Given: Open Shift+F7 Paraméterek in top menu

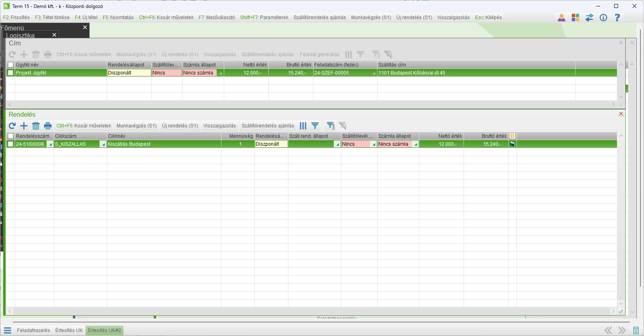Looking at the screenshot, I should (264, 18).
